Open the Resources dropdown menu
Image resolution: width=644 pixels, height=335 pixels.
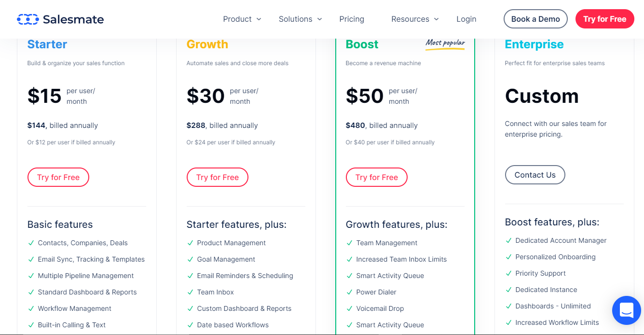click(x=415, y=19)
